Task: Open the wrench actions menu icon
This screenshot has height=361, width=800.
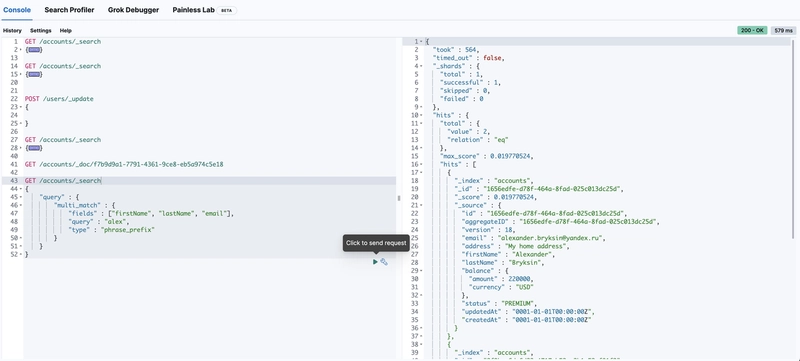Action: coord(384,262)
